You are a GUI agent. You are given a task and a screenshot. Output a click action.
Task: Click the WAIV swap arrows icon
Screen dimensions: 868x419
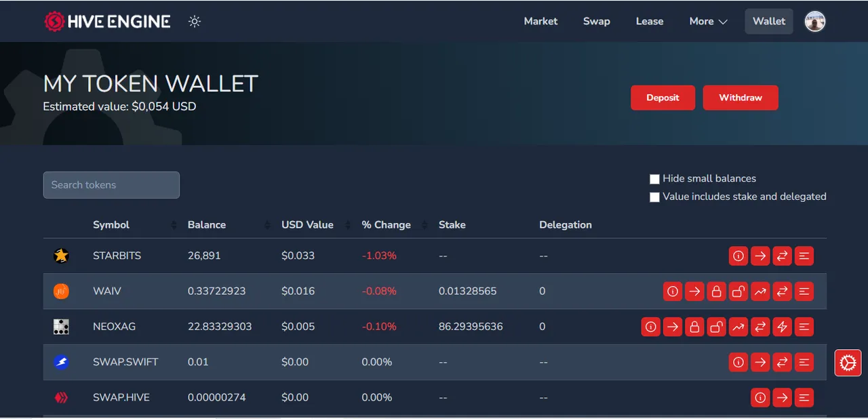pos(782,292)
